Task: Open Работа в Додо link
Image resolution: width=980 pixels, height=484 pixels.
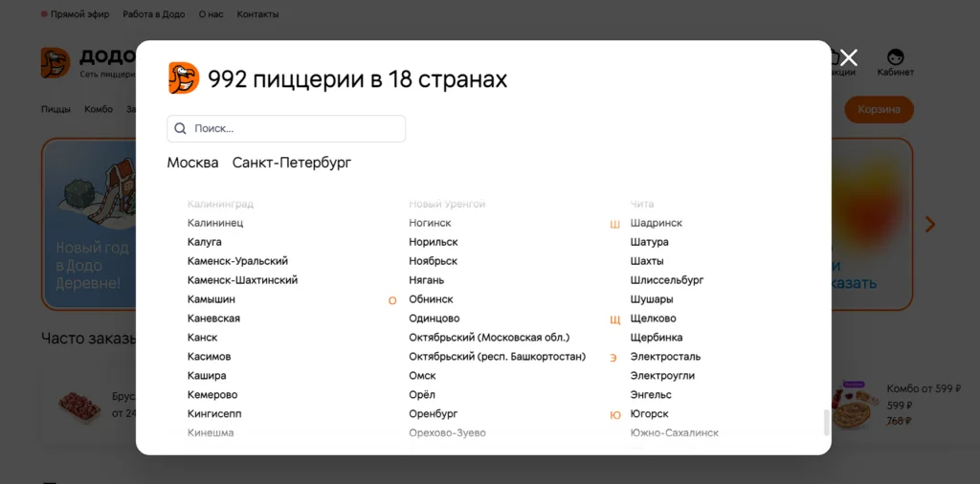Action: [x=154, y=14]
